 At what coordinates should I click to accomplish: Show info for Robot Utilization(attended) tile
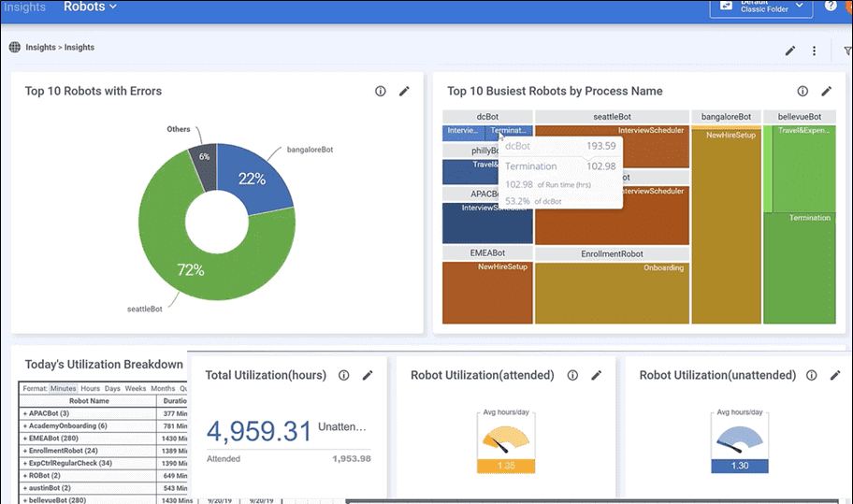coord(572,375)
